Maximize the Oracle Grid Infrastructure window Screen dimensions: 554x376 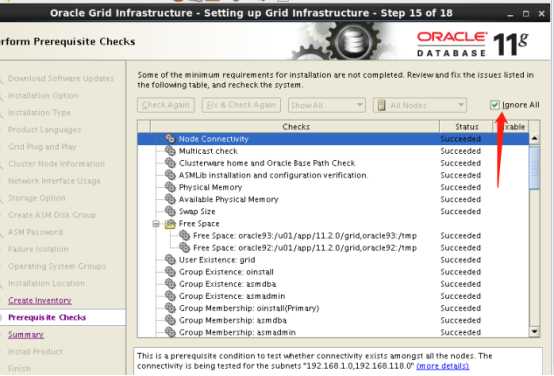(x=526, y=14)
